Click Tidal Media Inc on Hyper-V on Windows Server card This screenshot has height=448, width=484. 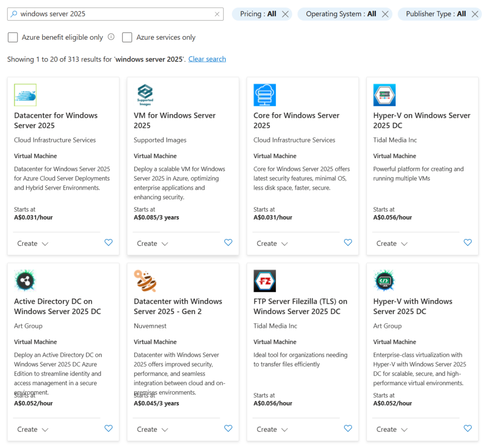[x=395, y=140]
